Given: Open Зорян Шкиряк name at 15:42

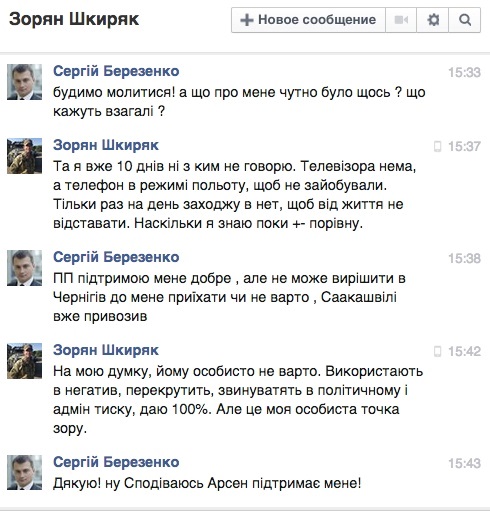Looking at the screenshot, I should point(106,350).
